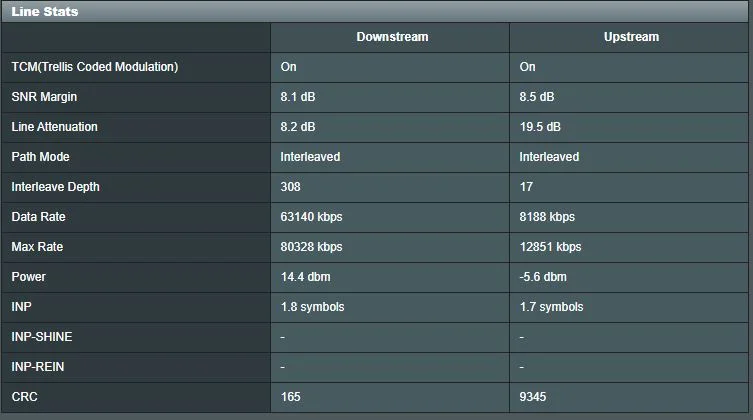Click the Line Attenuation label
The height and width of the screenshot is (420, 753).
tap(54, 127)
